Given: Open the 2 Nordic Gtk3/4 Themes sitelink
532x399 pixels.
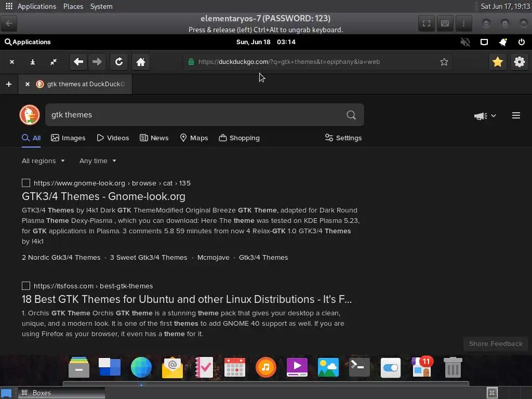Looking at the screenshot, I should point(61,258).
